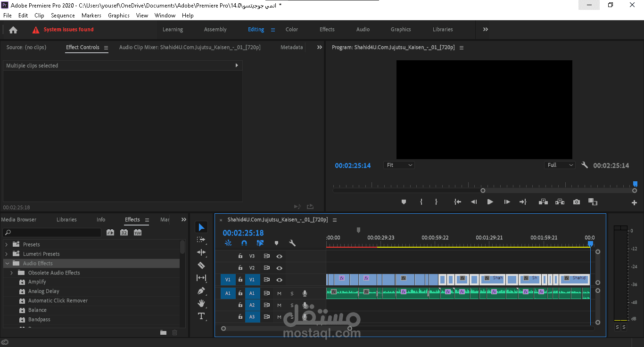Open the Media Browser tab
Viewport: 644px width, 347px height.
pyautogui.click(x=19, y=219)
